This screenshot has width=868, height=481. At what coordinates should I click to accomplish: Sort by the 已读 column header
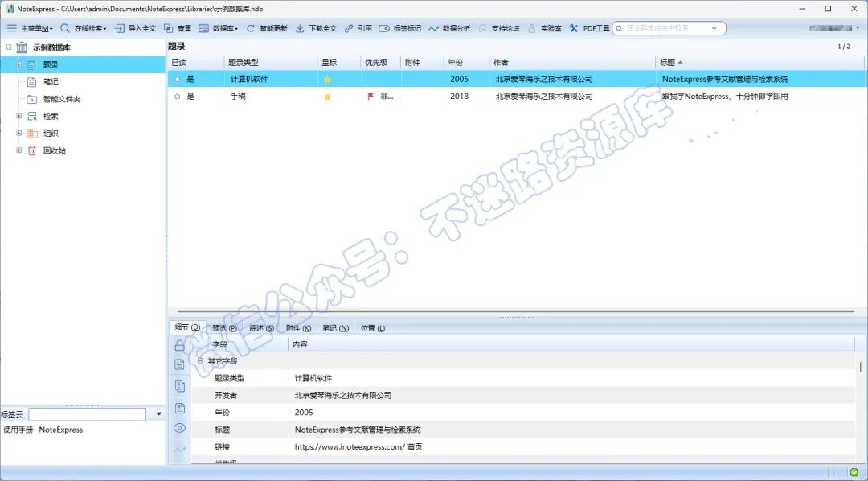pos(194,63)
